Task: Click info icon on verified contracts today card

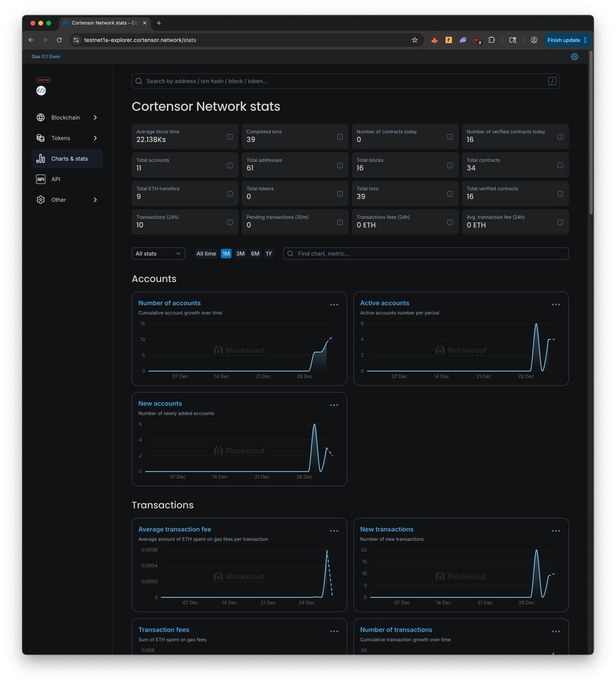Action: [560, 137]
